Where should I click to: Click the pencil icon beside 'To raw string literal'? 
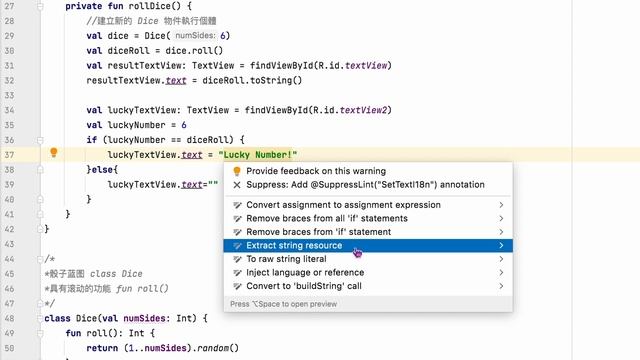pos(237,259)
